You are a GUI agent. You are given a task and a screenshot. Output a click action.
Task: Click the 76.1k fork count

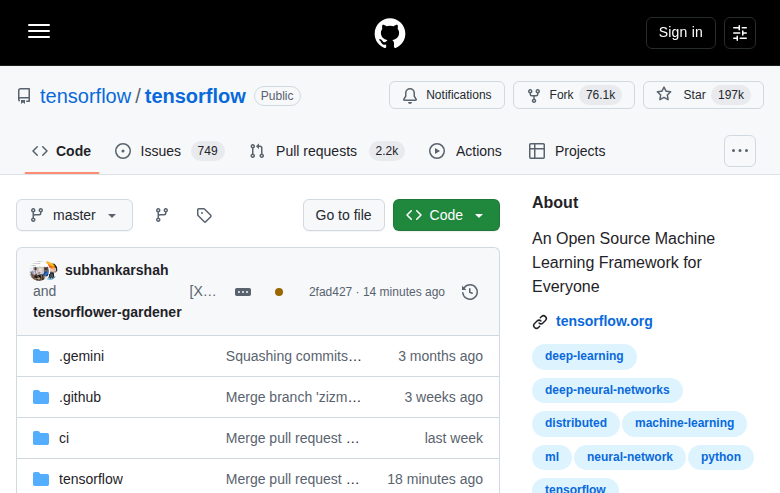[600, 95]
